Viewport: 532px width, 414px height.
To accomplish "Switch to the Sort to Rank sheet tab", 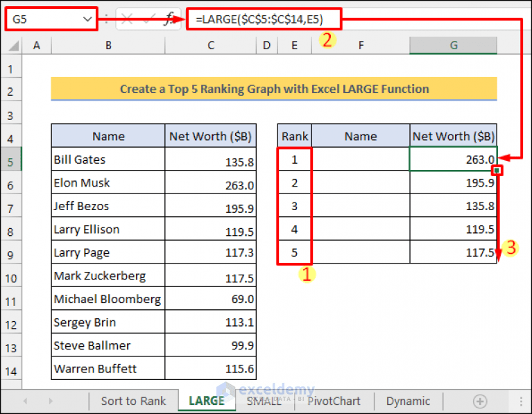I will click(x=133, y=401).
